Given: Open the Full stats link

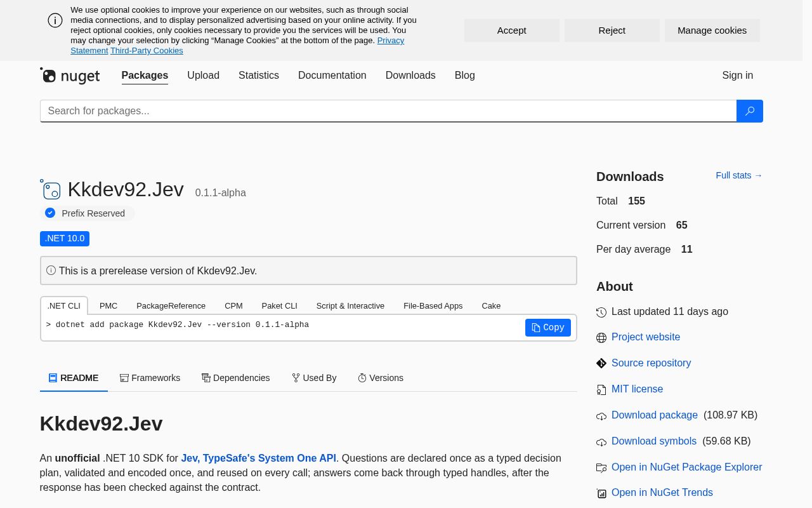Looking at the screenshot, I should (739, 175).
